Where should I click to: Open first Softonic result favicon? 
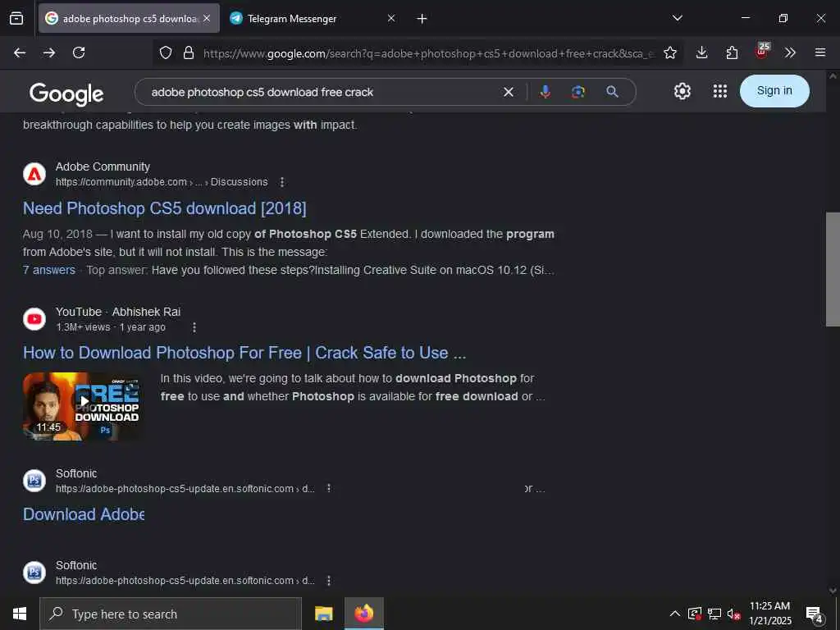pyautogui.click(x=34, y=481)
